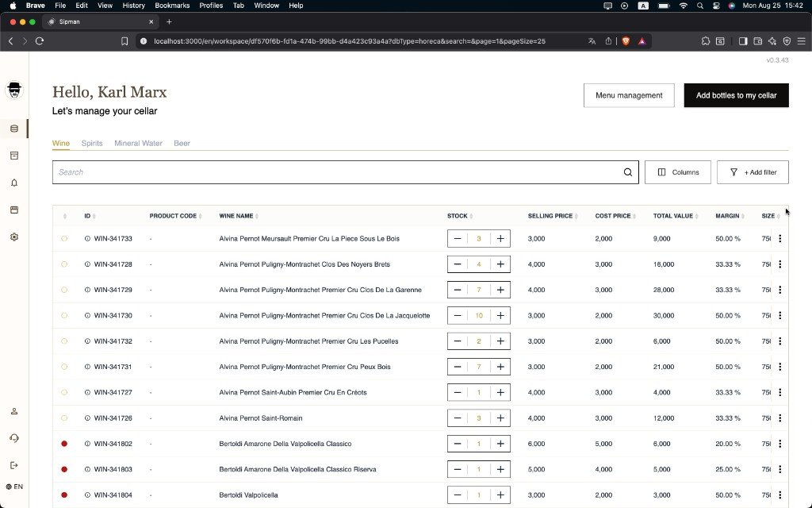The image size is (812, 508).
Task: Open the storefront sidebar icon
Action: coord(14,210)
